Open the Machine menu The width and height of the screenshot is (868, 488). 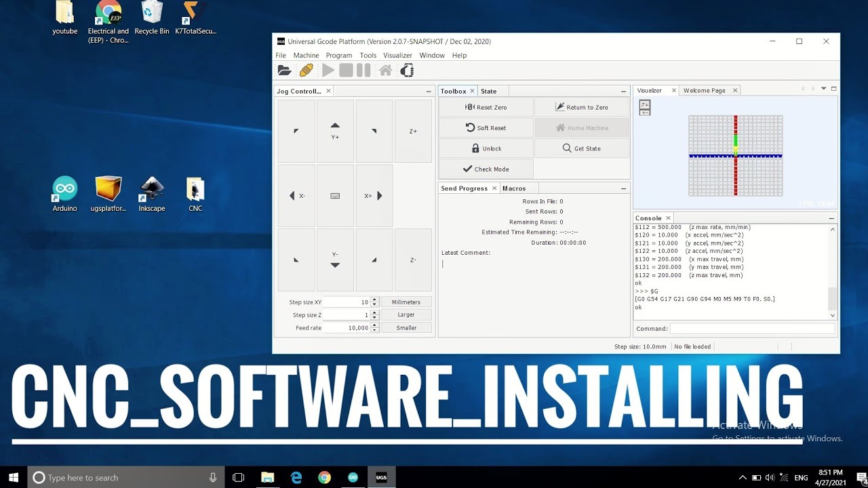pos(306,56)
